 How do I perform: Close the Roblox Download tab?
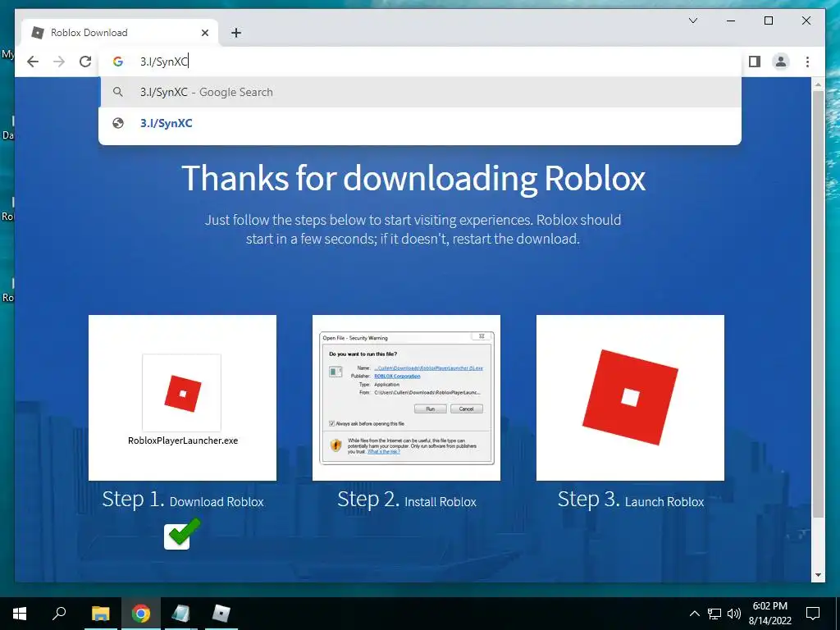204,33
